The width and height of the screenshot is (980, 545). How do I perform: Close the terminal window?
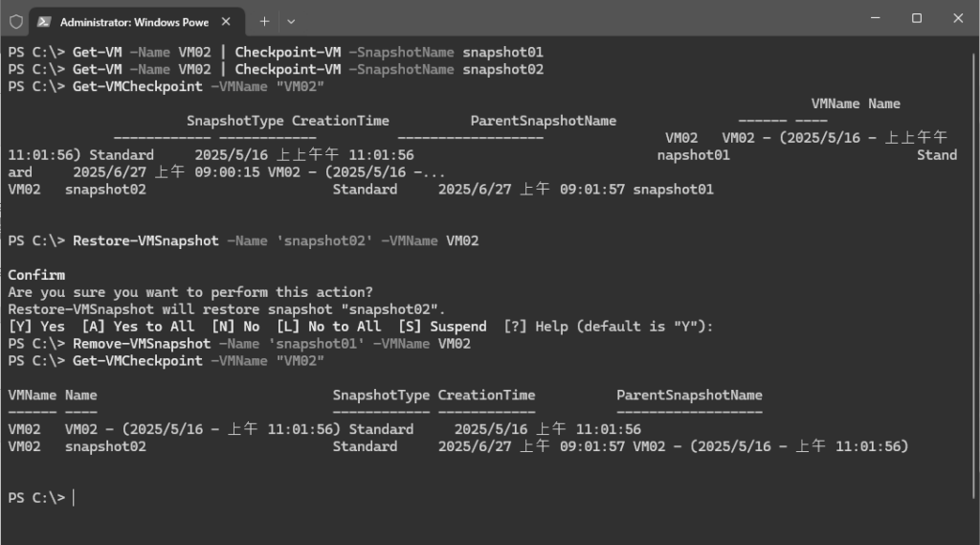coord(957,18)
